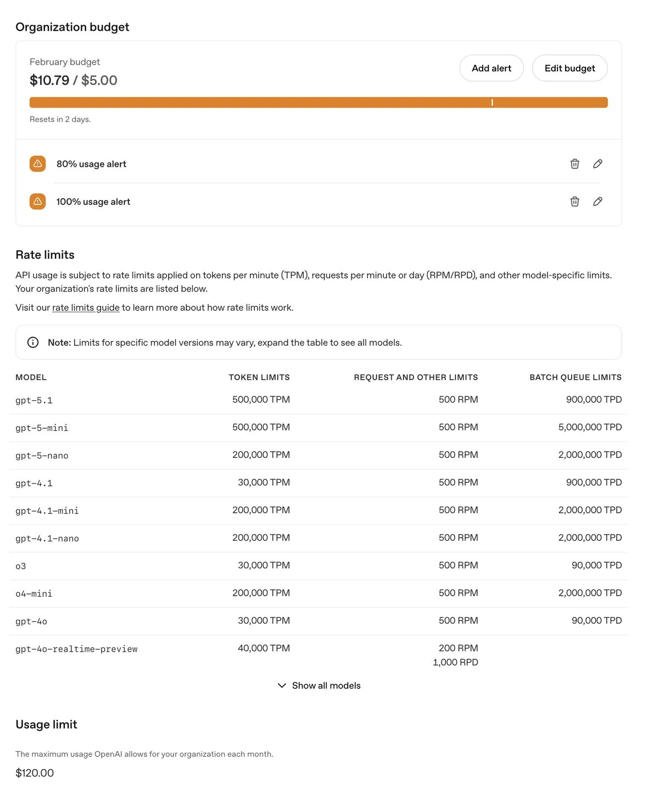
Task: Delete the 100% usage alert
Action: (x=574, y=201)
